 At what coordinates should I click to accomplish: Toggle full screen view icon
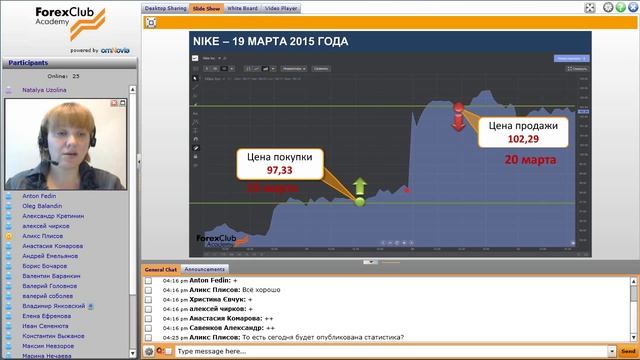click(x=590, y=8)
